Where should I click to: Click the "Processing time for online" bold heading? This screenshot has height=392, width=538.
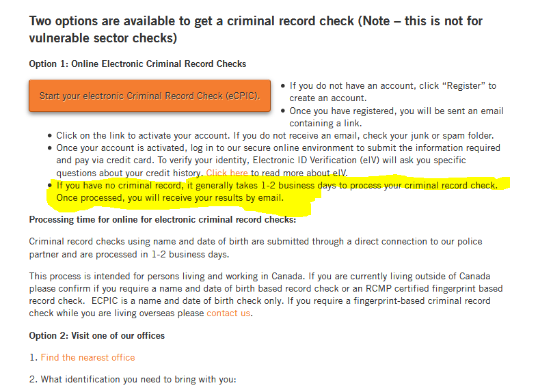point(162,220)
